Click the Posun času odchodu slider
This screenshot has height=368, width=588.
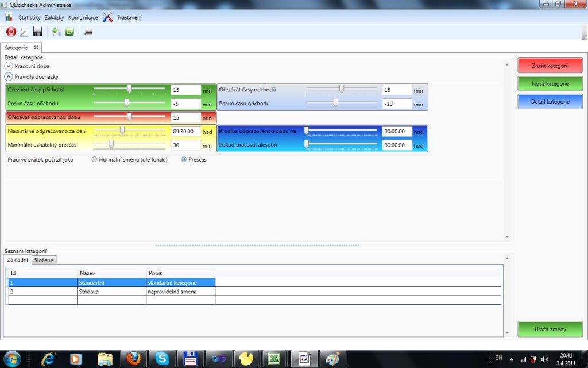point(342,102)
